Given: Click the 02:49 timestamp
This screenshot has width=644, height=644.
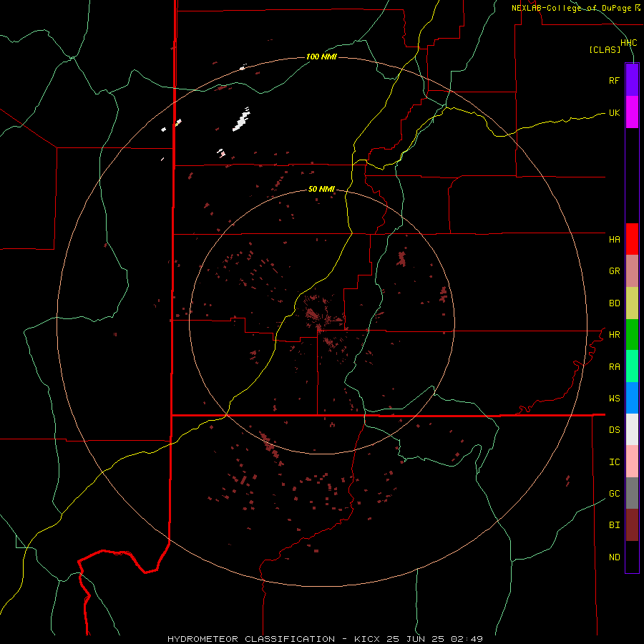Looking at the screenshot, I should [x=467, y=639].
